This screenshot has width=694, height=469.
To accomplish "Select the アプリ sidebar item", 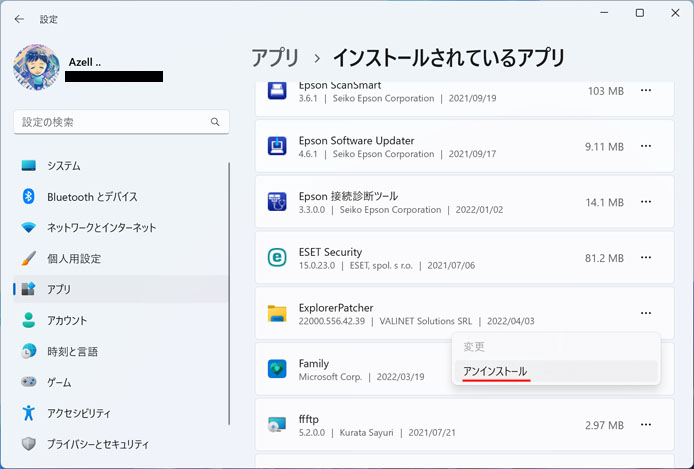I will pos(120,289).
